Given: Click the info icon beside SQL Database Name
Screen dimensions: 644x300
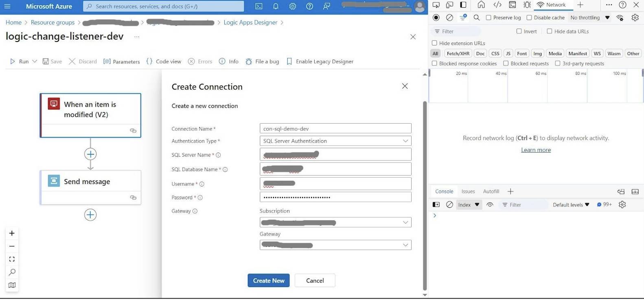Looking at the screenshot, I should click(x=225, y=170).
